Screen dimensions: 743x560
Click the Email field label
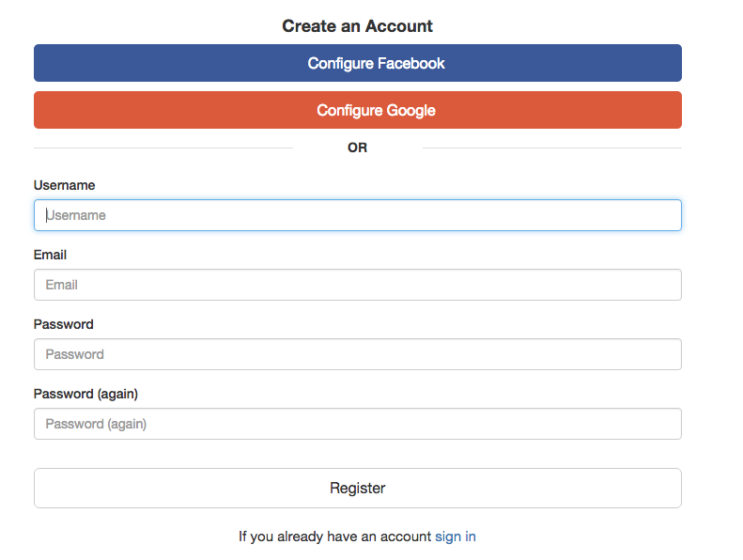50,256
